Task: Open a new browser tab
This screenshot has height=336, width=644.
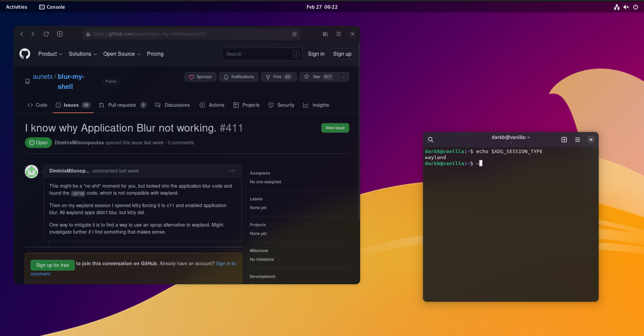Action: [59, 34]
